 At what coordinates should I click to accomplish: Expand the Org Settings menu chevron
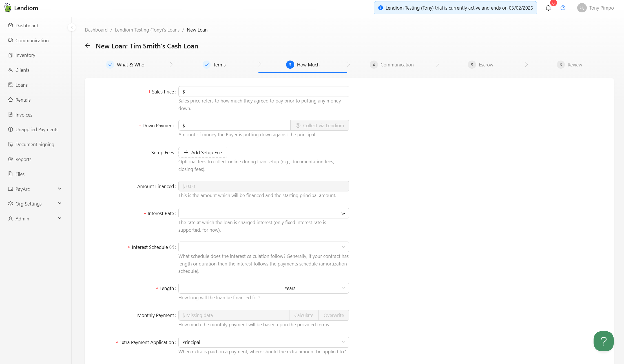(59, 203)
